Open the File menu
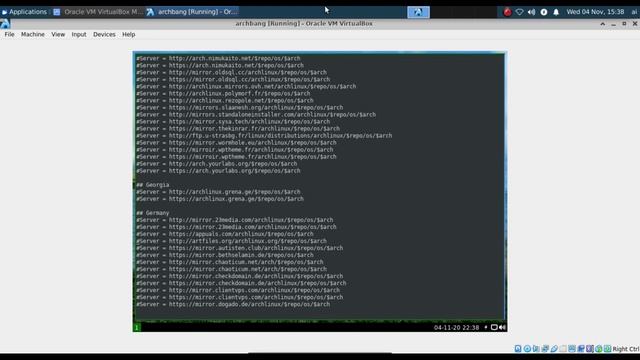This screenshot has width=640, height=360. (9, 34)
